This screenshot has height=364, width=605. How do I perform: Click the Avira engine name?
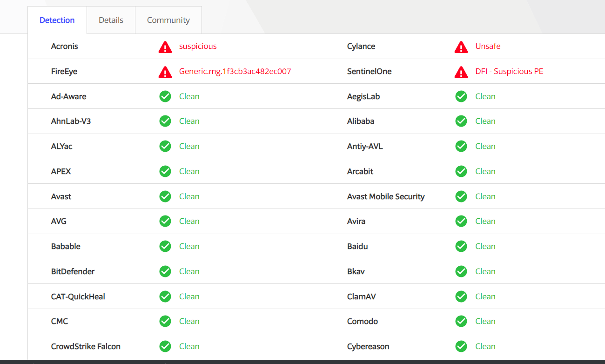point(356,221)
